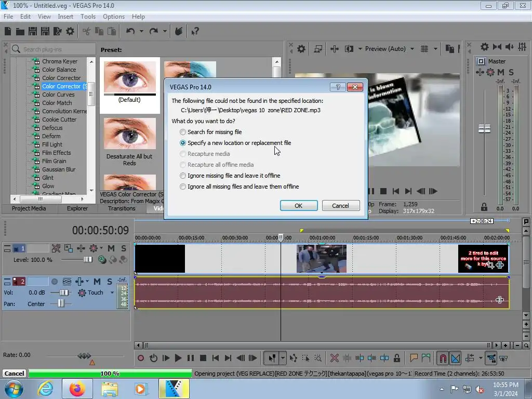Select Chroma Keyer plug-in
The height and width of the screenshot is (399, 532).
(x=60, y=61)
